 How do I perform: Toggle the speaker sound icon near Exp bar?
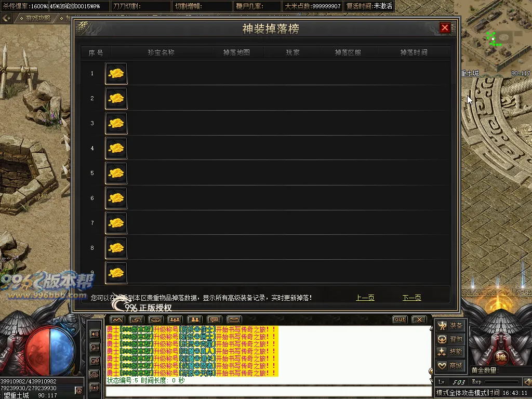tap(528, 382)
